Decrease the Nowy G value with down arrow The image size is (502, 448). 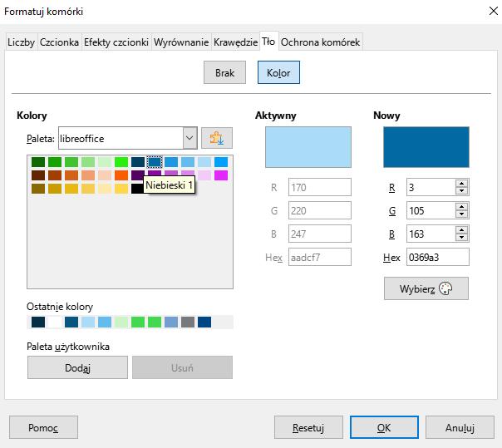pyautogui.click(x=461, y=214)
